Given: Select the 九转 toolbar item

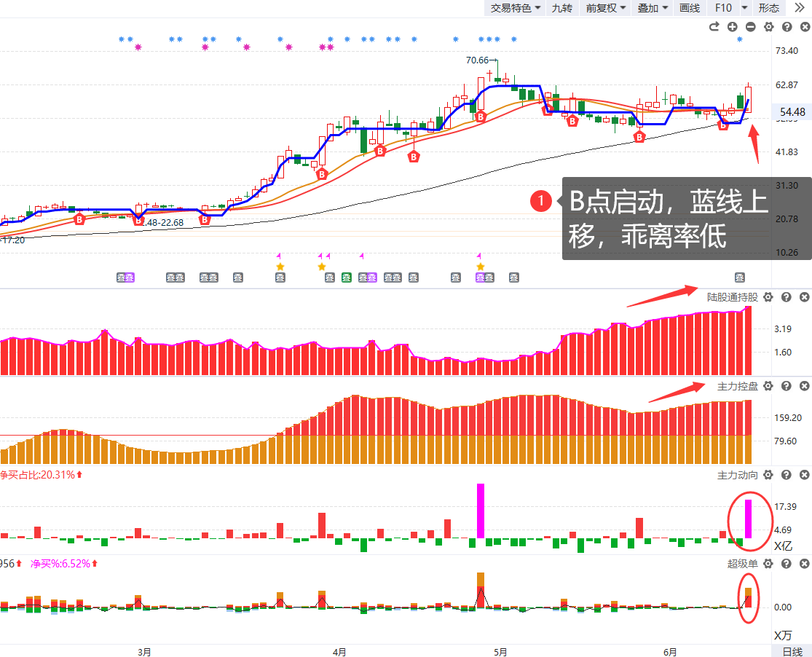Looking at the screenshot, I should 561,8.
